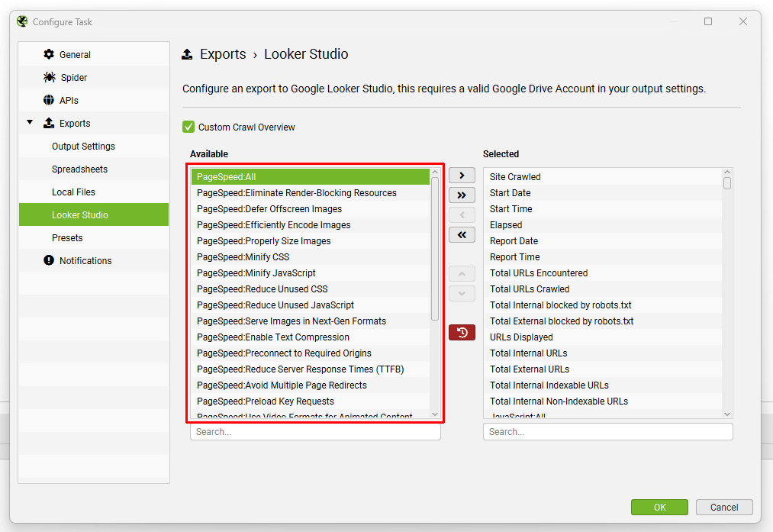Open the Presets section
773x532 pixels.
pyautogui.click(x=67, y=237)
